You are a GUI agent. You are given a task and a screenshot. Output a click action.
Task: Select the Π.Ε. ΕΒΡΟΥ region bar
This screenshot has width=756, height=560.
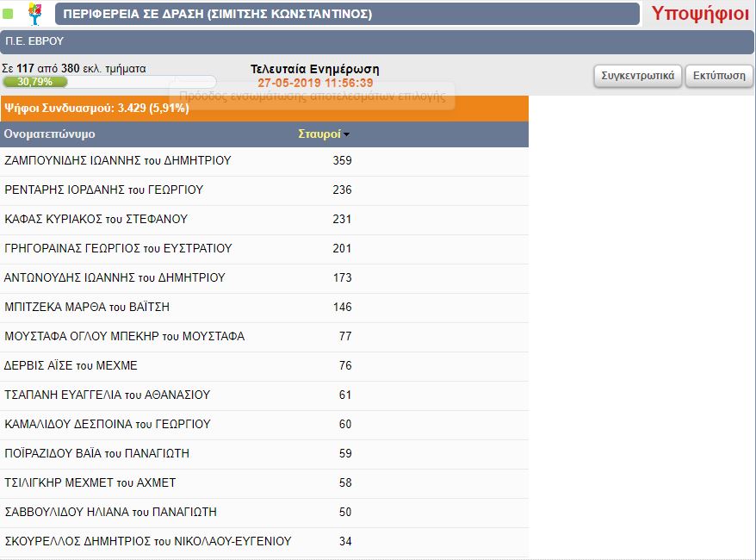[377, 41]
